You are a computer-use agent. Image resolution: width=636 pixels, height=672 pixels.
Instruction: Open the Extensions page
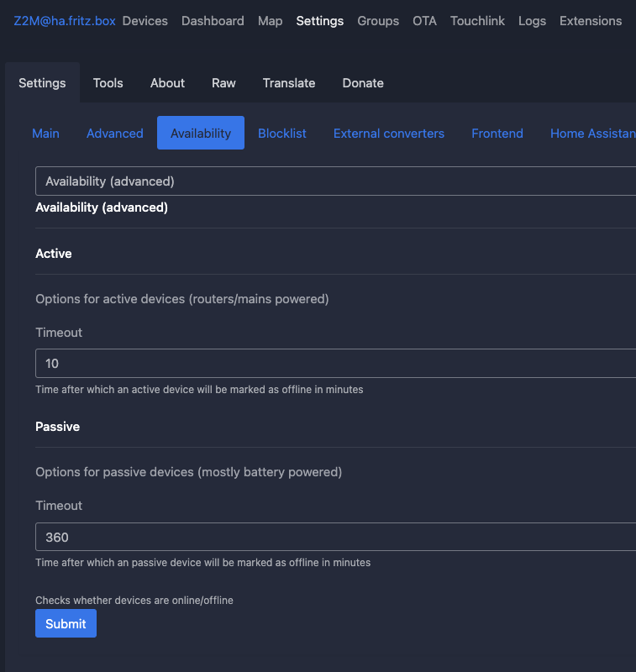coord(590,20)
